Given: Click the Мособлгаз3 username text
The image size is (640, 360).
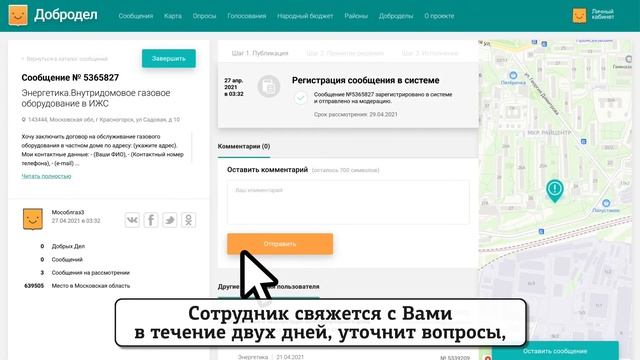Looking at the screenshot, I should [68, 212].
